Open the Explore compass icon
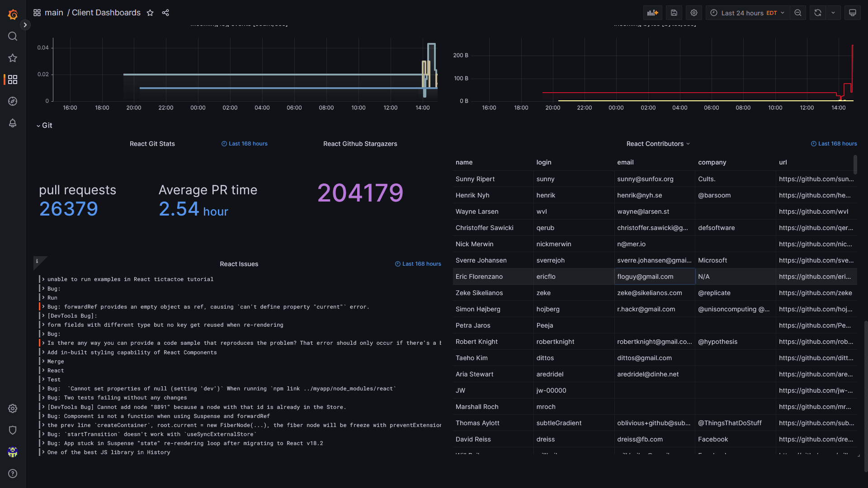Image resolution: width=868 pixels, height=488 pixels. click(13, 101)
